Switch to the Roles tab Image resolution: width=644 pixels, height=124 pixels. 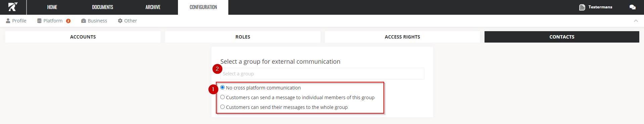(243, 37)
